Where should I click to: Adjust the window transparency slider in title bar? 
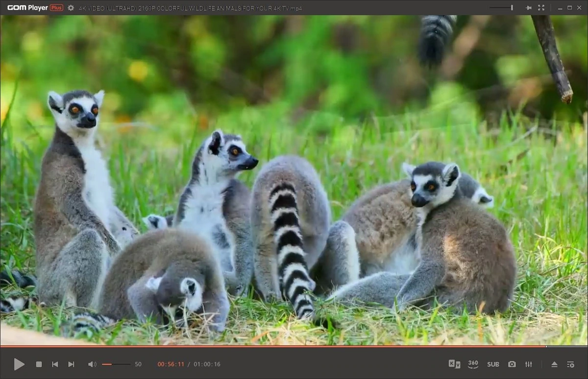(501, 8)
